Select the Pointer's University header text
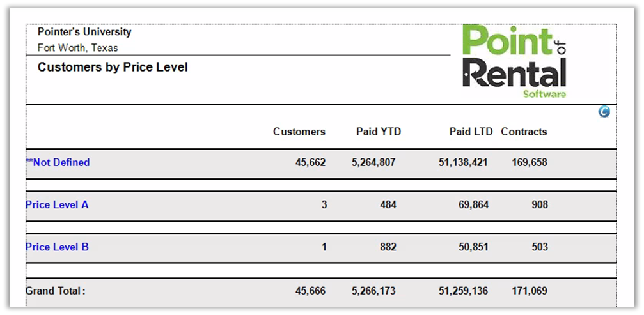Image resolution: width=644 pixels, height=315 pixels. coord(84,32)
